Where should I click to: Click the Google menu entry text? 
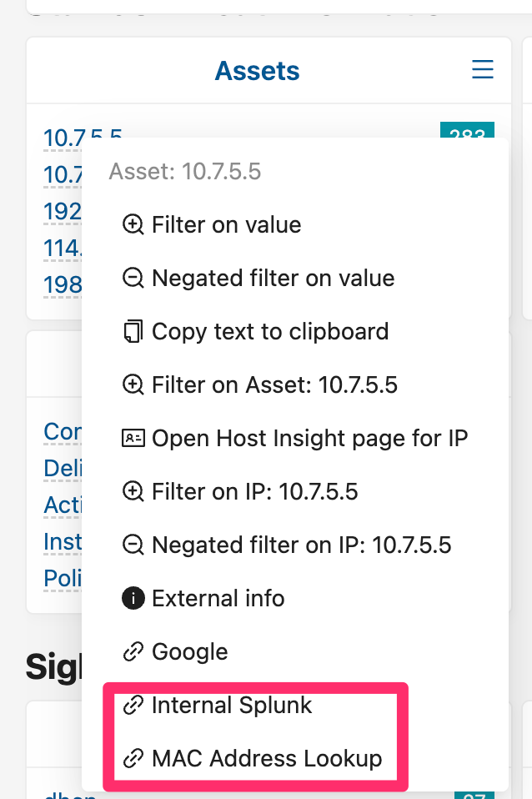pos(190,651)
